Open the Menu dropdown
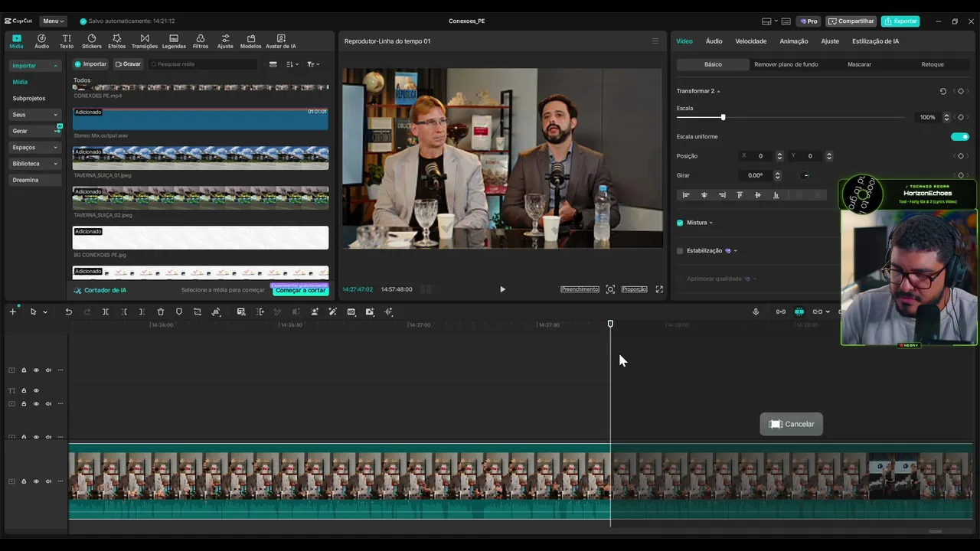The height and width of the screenshot is (551, 980). [x=53, y=21]
